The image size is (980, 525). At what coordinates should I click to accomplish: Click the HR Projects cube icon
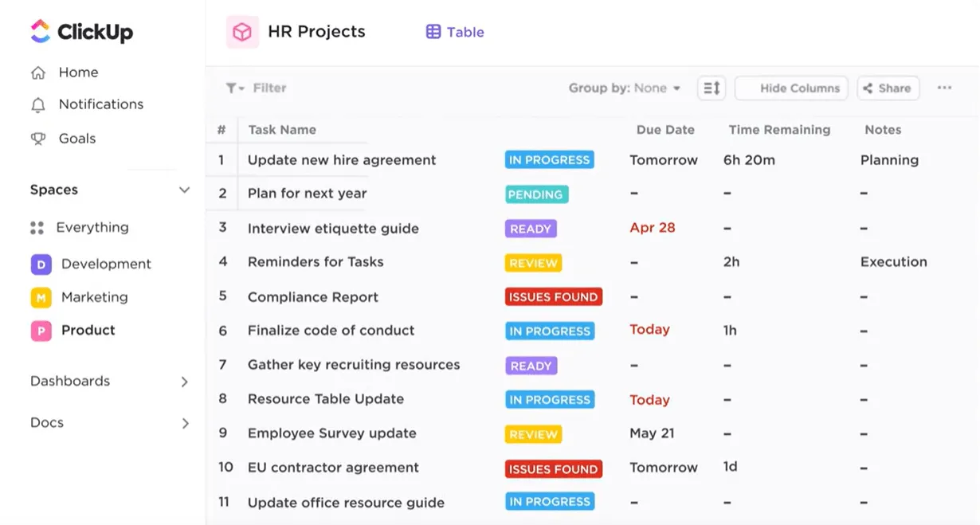click(x=242, y=32)
